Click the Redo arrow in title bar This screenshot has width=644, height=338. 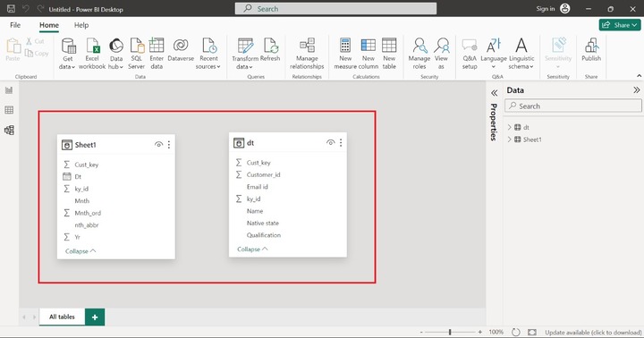(x=40, y=9)
